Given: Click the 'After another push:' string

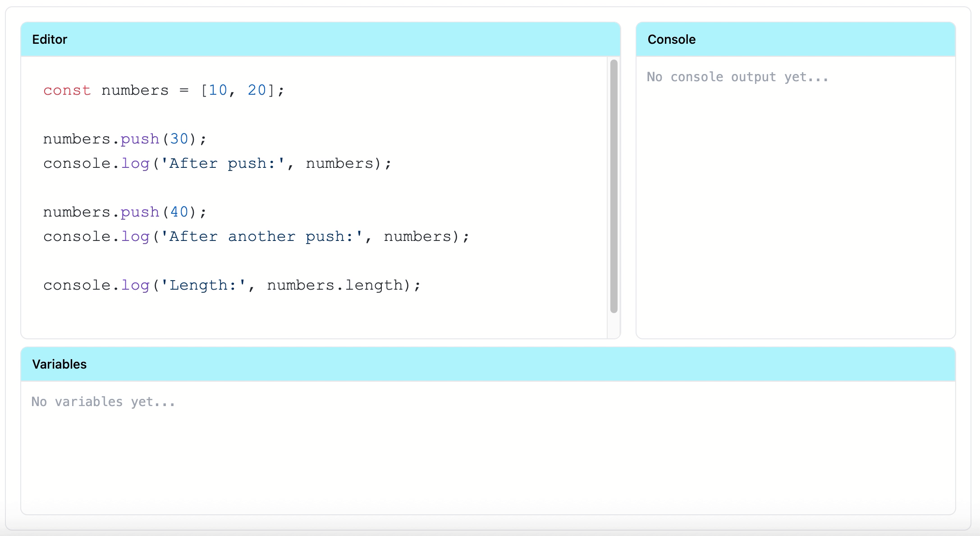Looking at the screenshot, I should 261,236.
